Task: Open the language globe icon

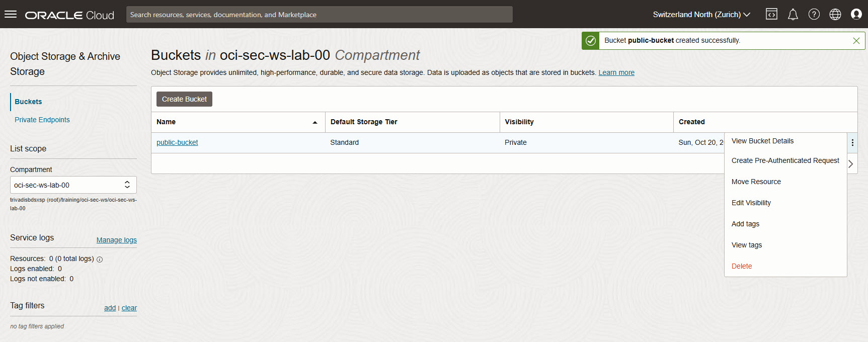Action: coord(835,14)
